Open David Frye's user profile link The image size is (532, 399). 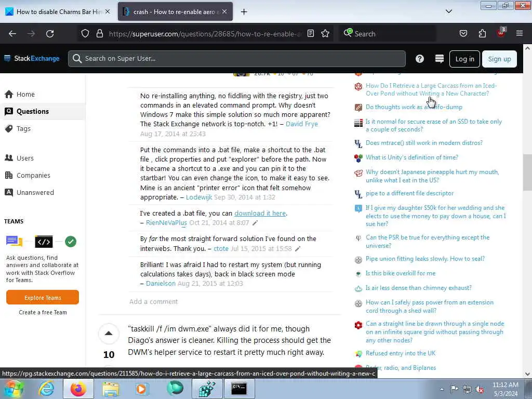coord(302,124)
